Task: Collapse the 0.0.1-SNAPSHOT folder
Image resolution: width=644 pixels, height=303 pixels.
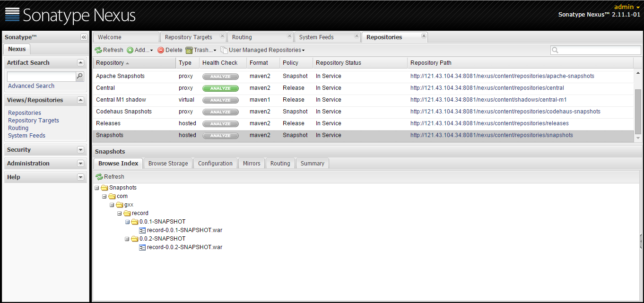Action: 127,222
